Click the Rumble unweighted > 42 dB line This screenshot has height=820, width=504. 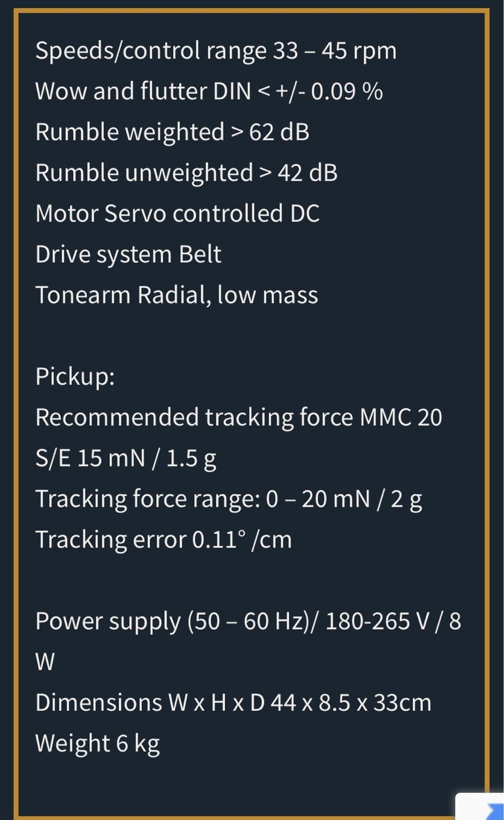(186, 173)
